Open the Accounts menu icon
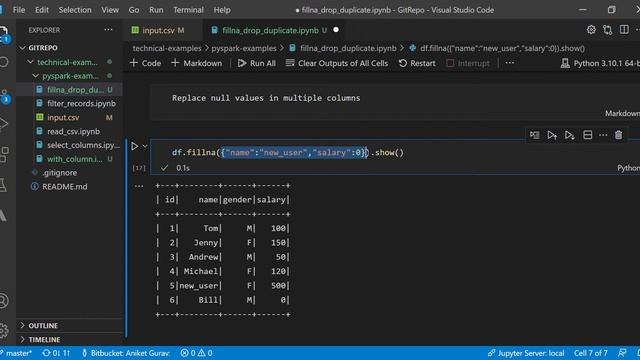 [x=3, y=301]
